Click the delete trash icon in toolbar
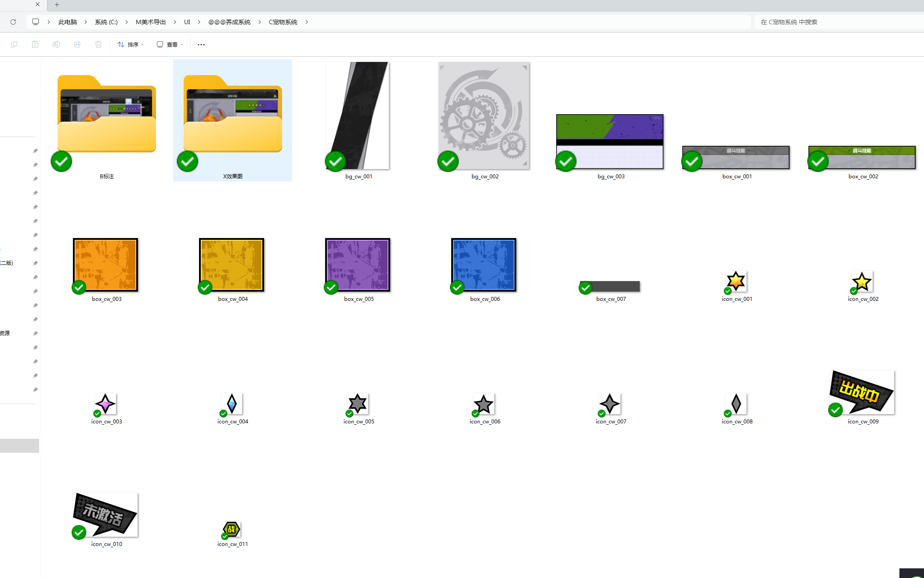This screenshot has width=924, height=578. [x=98, y=44]
